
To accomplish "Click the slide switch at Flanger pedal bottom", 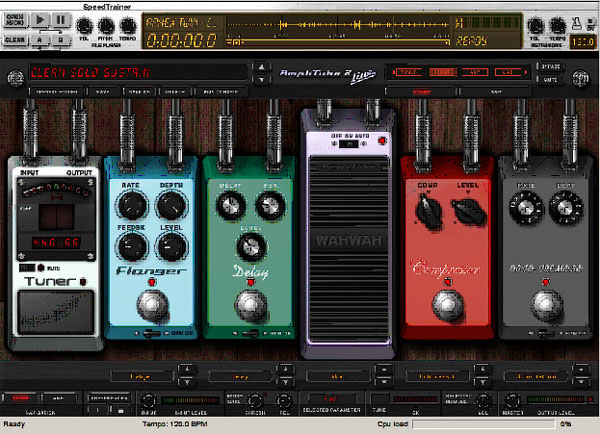I will (x=152, y=333).
